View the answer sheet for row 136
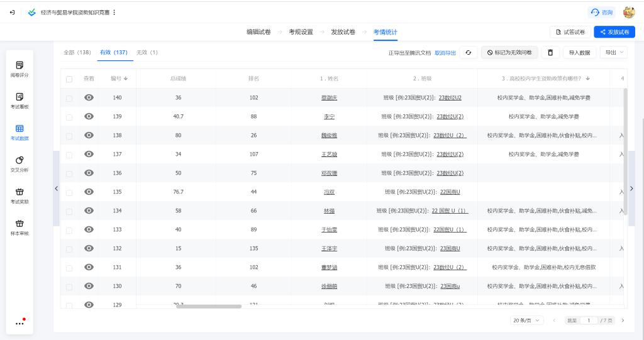Image resolution: width=644 pixels, height=340 pixels. click(89, 173)
